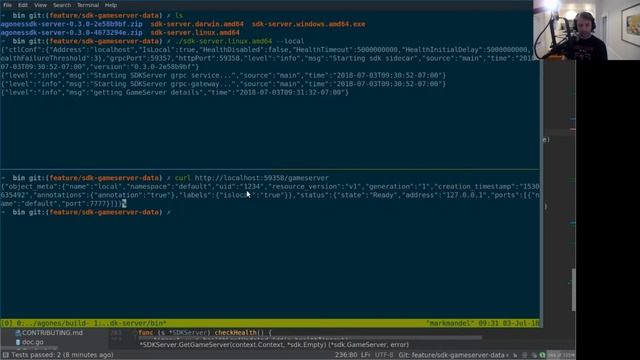Click the memory indicator in status bar
Image resolution: width=640 pixels, height=360 pixels.
coord(561,355)
